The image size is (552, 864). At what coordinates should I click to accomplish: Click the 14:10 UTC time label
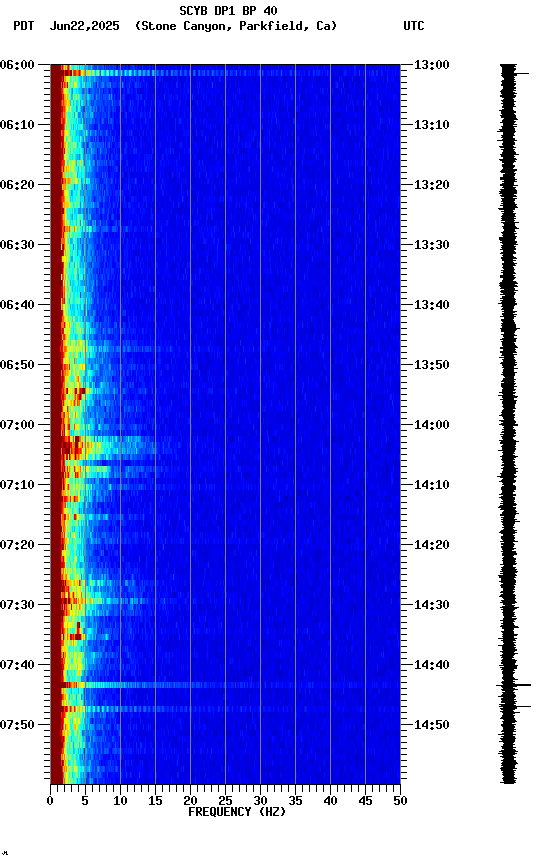click(431, 485)
